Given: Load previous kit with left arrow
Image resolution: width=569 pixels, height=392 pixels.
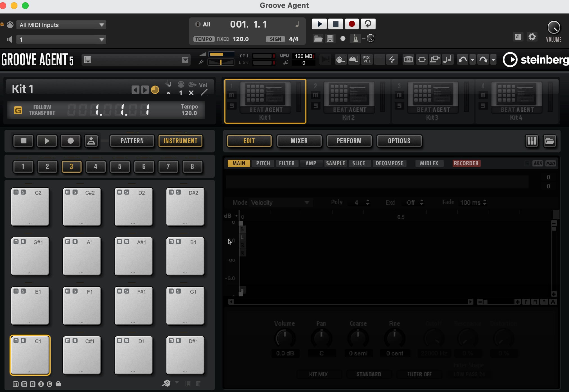Looking at the screenshot, I should (x=135, y=90).
